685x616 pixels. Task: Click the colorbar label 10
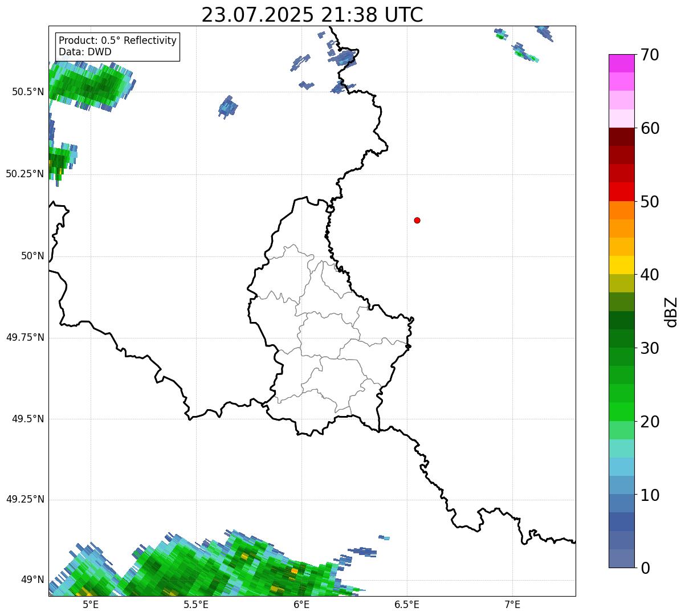[x=650, y=495]
